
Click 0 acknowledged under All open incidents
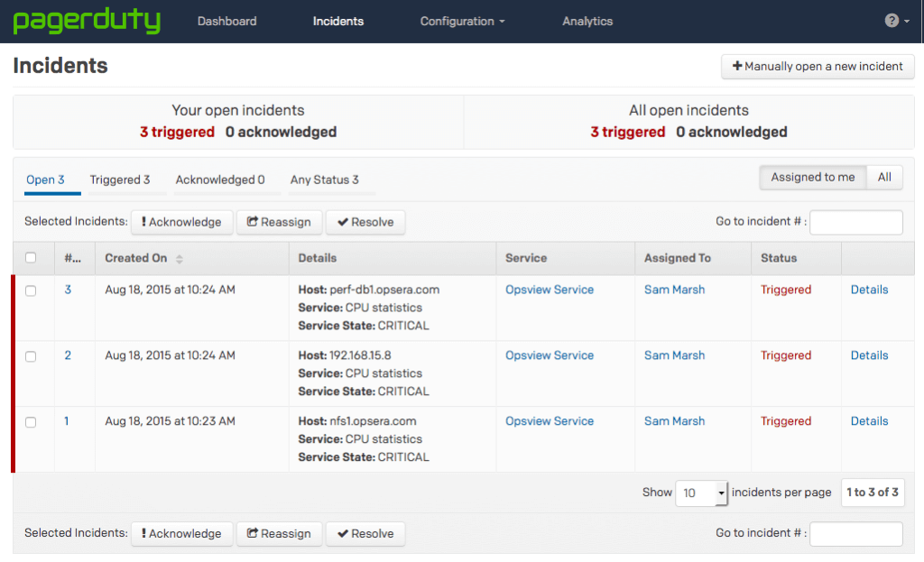pos(731,132)
